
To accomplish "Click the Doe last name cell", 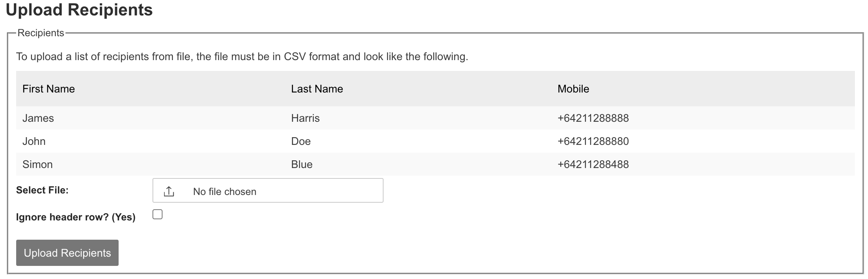I will 301,141.
